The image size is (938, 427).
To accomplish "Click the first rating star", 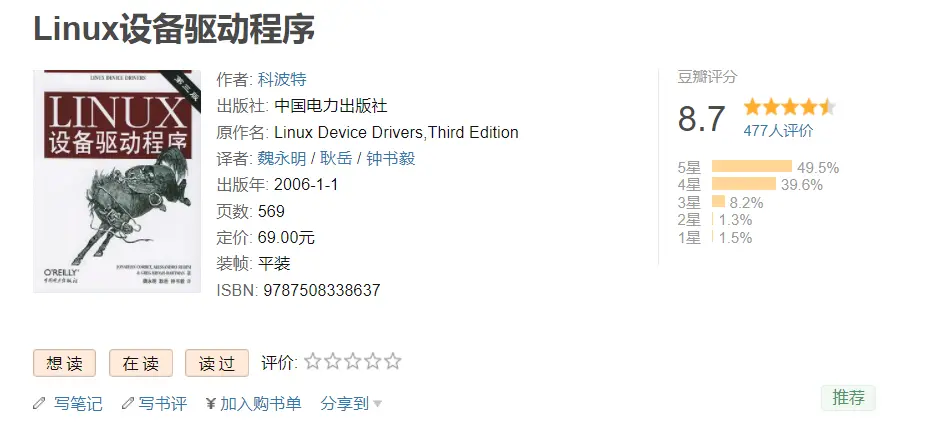I will click(313, 362).
